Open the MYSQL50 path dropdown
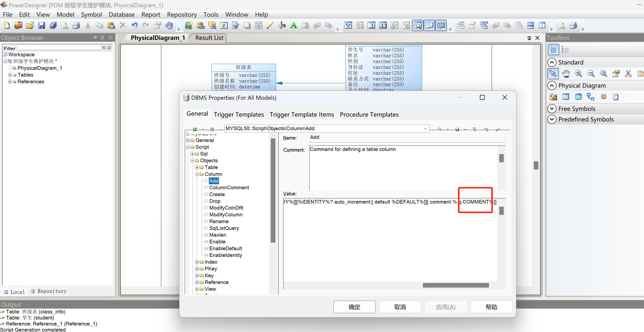This screenshot has width=644, height=332. (x=425, y=128)
